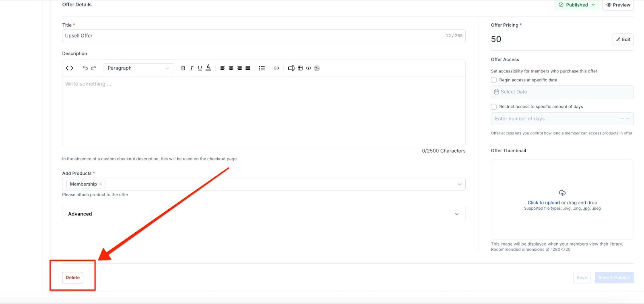Underline the description text
Viewport: 644px width, 304px height.
click(x=200, y=68)
